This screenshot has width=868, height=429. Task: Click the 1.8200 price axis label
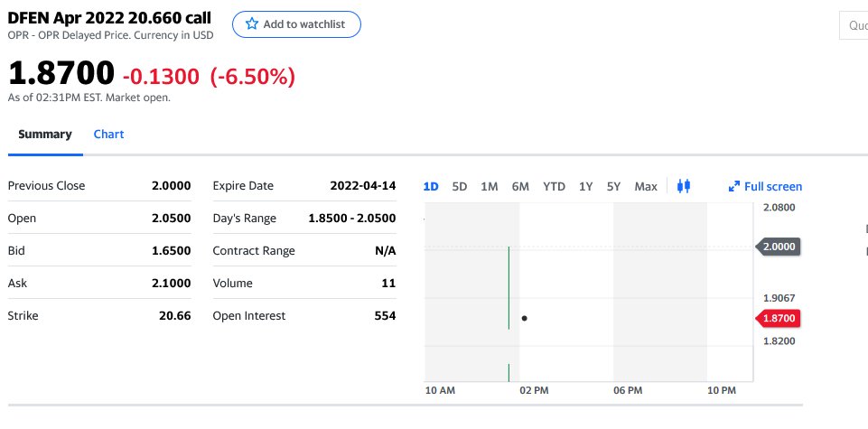(x=779, y=341)
